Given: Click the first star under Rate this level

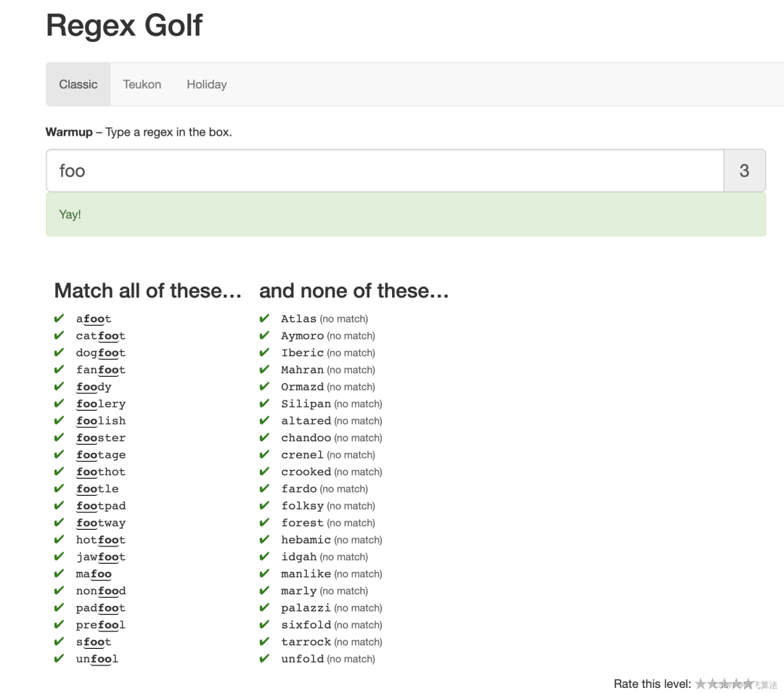Looking at the screenshot, I should (x=701, y=684).
